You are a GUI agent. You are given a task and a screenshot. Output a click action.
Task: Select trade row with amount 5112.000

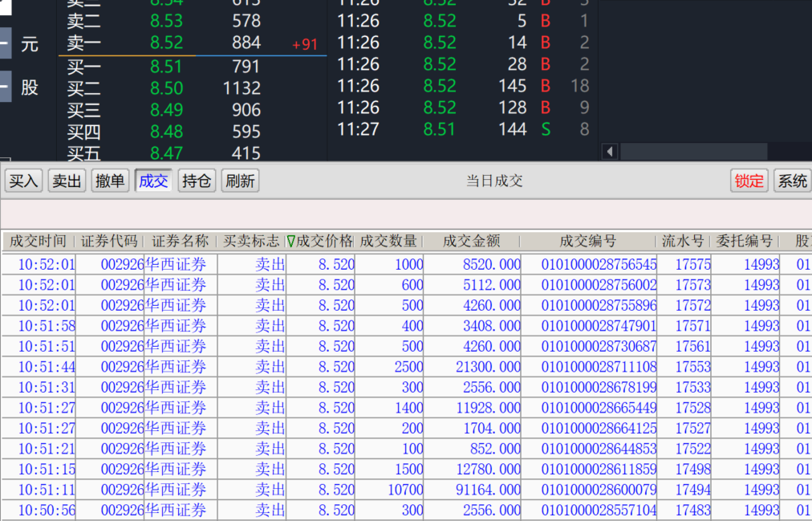click(406, 285)
